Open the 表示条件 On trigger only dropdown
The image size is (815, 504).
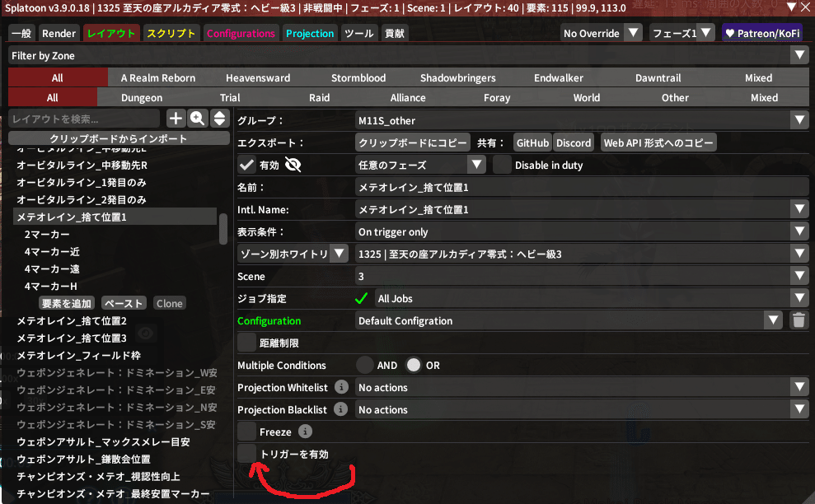coord(582,231)
